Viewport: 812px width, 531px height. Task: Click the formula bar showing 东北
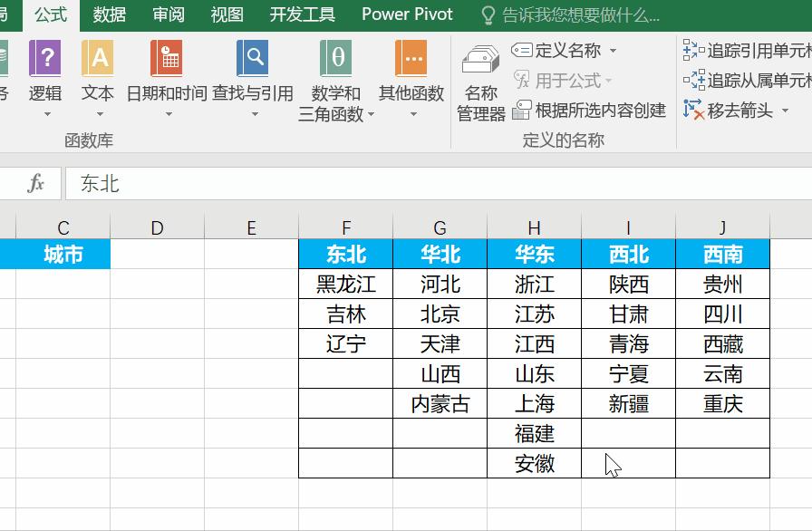(x=438, y=183)
